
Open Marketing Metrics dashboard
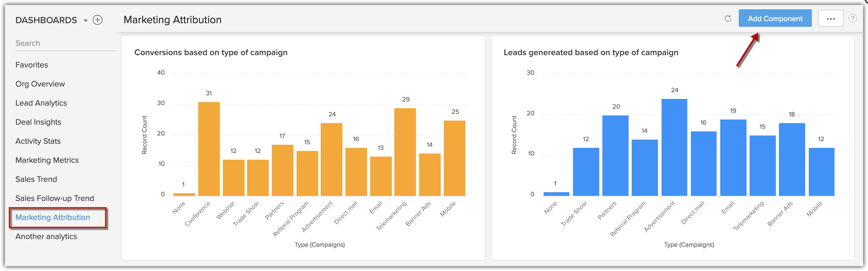[47, 160]
